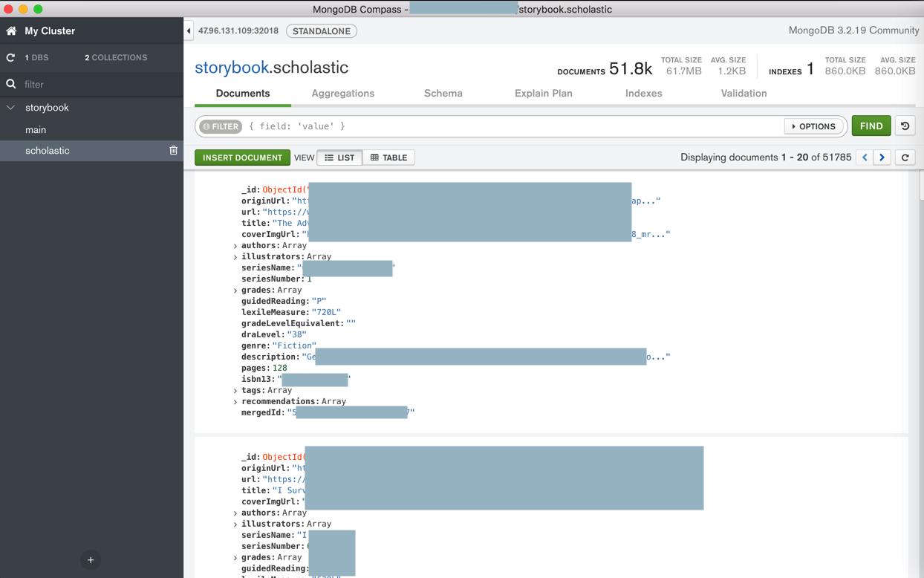Click the search magnifier icon in sidebar
Screen dimensions: 924x578
[x=11, y=84]
